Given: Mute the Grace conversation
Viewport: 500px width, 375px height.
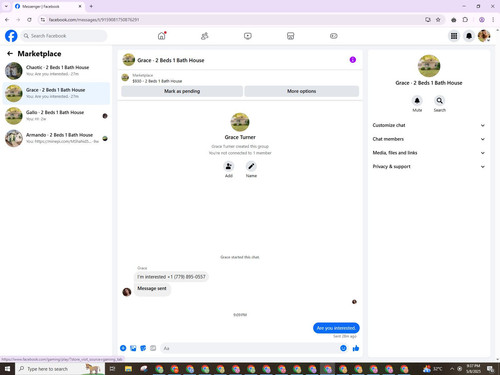Looking at the screenshot, I should pyautogui.click(x=417, y=101).
